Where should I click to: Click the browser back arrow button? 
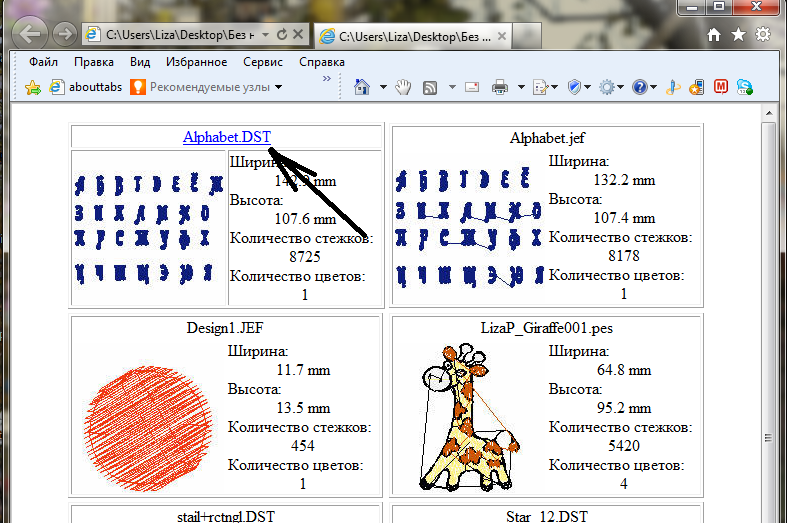click(x=30, y=34)
